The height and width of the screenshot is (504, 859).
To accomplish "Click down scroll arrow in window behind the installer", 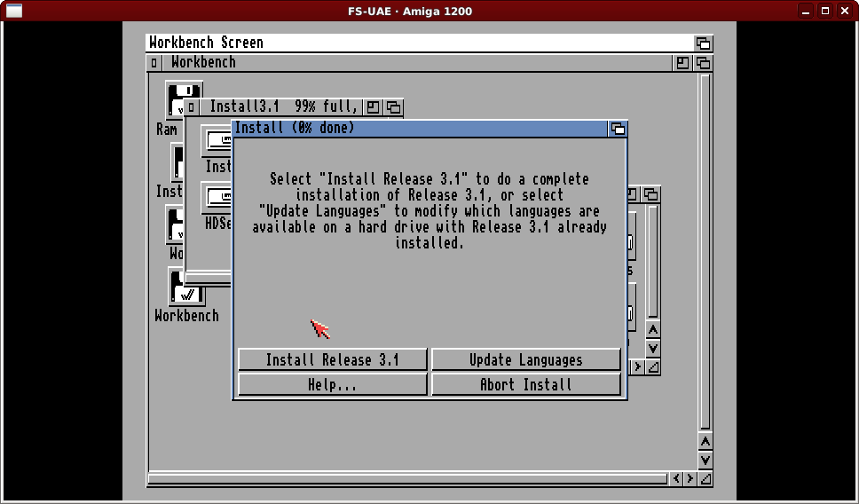I will coord(652,349).
